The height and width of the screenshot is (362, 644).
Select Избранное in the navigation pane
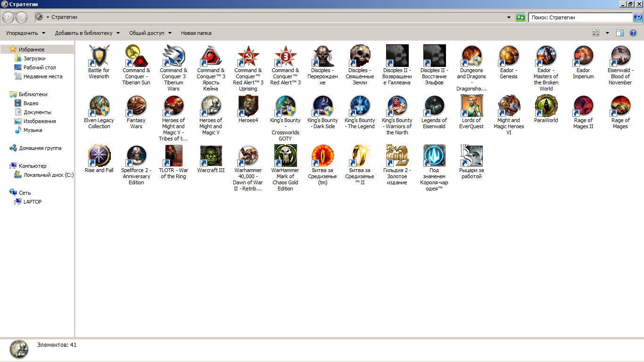coord(32,49)
